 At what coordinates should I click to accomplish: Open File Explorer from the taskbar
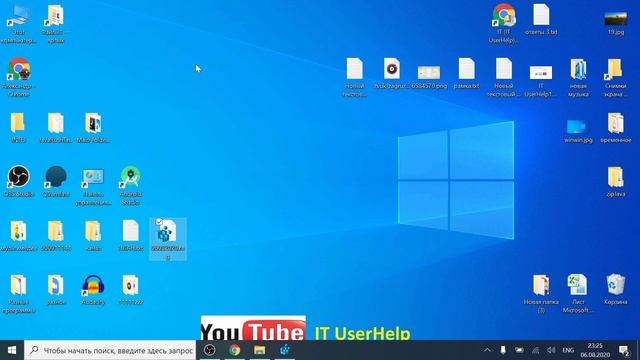coord(260,350)
